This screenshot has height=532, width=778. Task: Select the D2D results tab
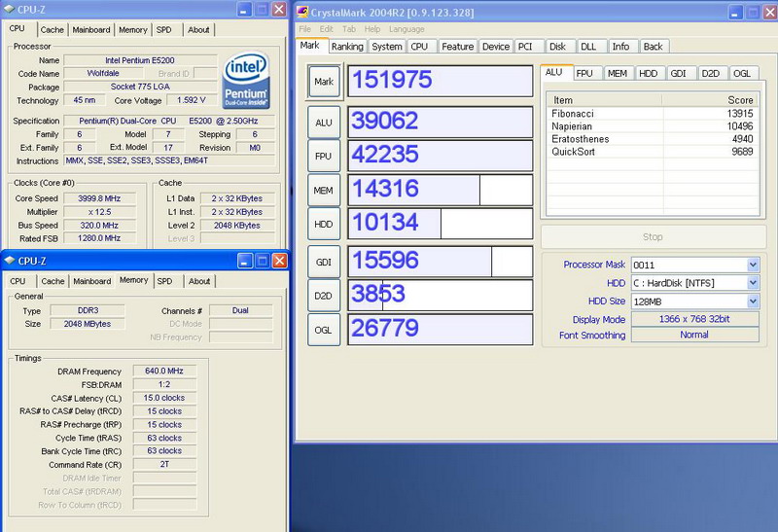click(712, 74)
